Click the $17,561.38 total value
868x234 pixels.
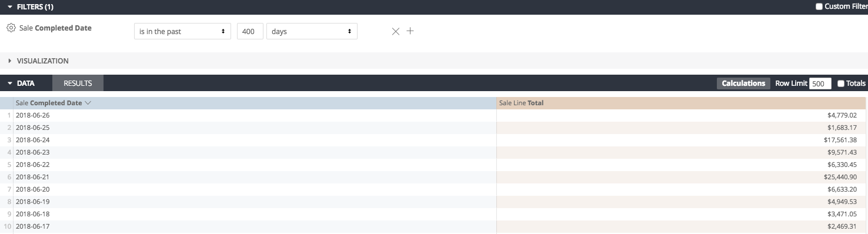click(840, 140)
